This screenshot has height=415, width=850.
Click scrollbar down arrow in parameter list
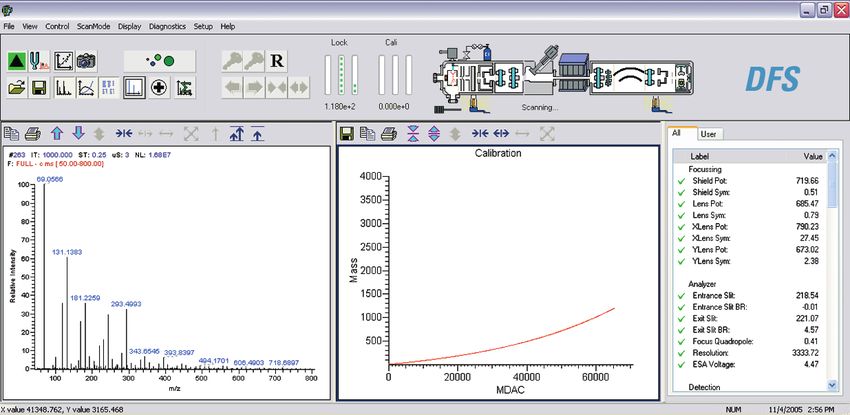(833, 385)
